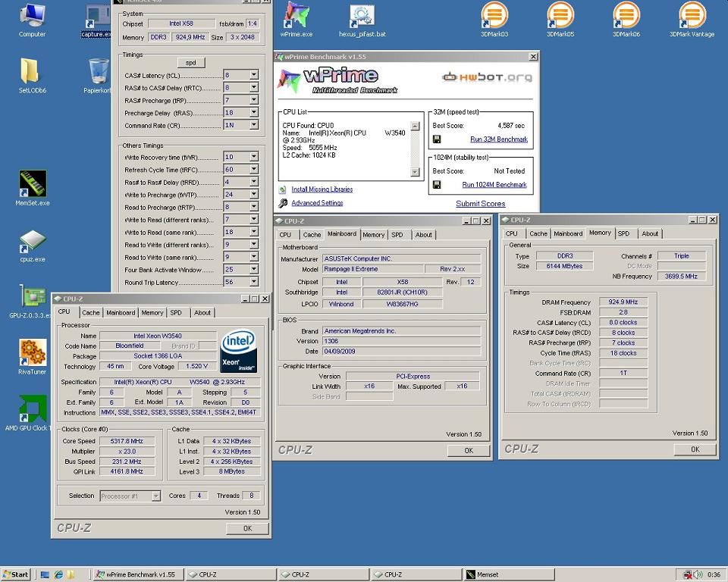
Task: Open 3DMark Vantage desktop shortcut
Action: tap(692, 19)
